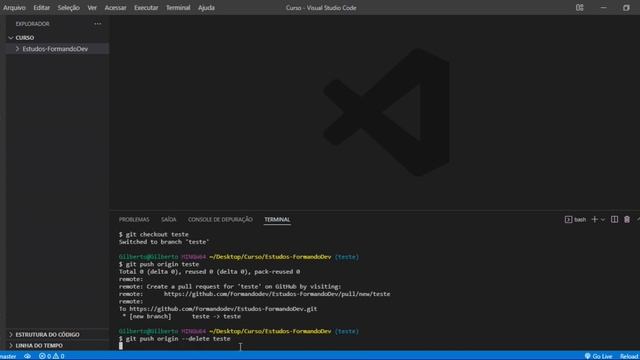Switch to CONSOLE DE DEPURAÇÃO tab
The image size is (640, 360).
pyautogui.click(x=220, y=220)
